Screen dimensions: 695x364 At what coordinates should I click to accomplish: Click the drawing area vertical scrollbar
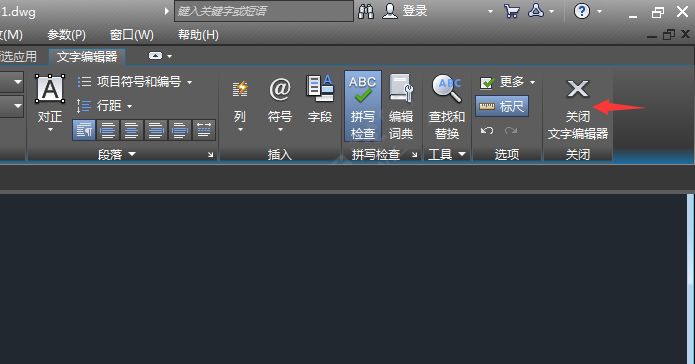(x=691, y=279)
